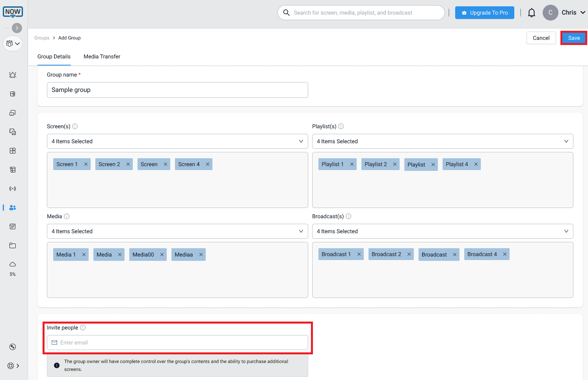Screen dimensions: 588x380
Task: Remove the Broadcast 4 chip
Action: (505, 254)
